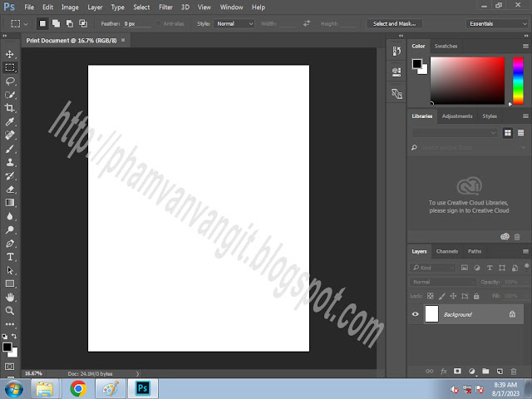Select the Zoom tool

pos(9,310)
